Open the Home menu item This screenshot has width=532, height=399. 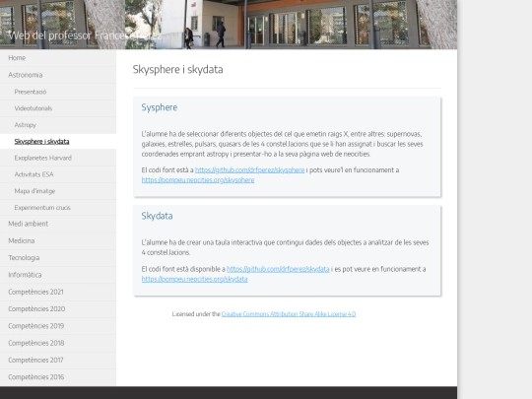click(x=58, y=58)
